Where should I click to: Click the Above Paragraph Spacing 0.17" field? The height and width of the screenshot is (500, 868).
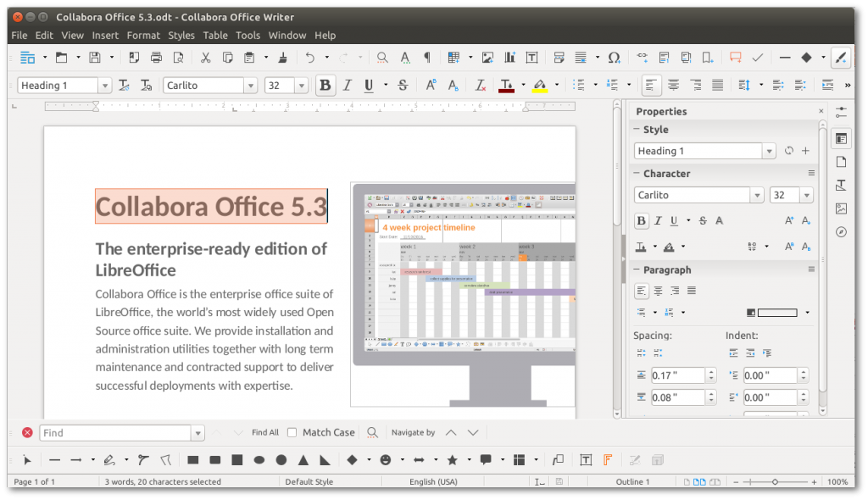(677, 375)
